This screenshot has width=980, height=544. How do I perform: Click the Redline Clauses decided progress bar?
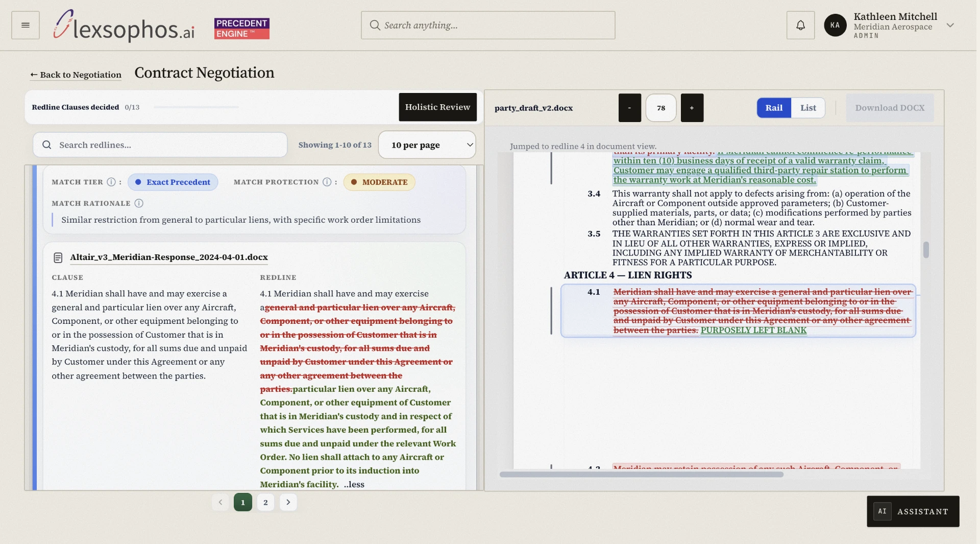196,107
